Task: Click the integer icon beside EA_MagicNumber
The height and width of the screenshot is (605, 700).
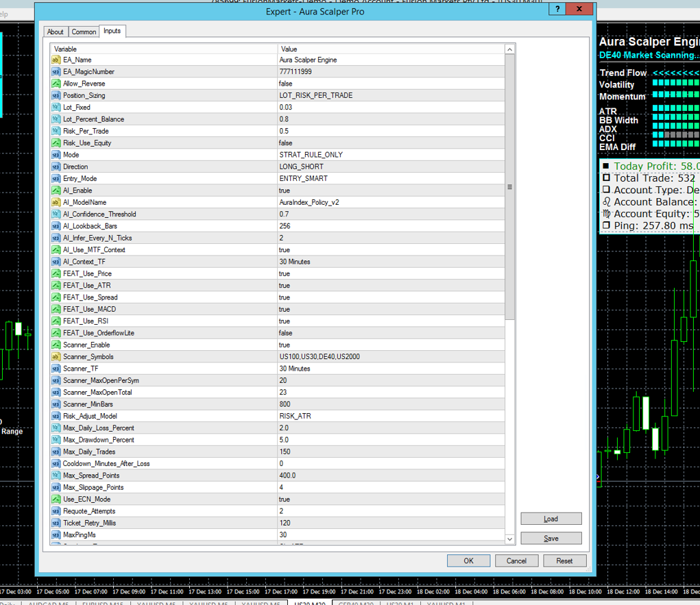Action: click(56, 72)
